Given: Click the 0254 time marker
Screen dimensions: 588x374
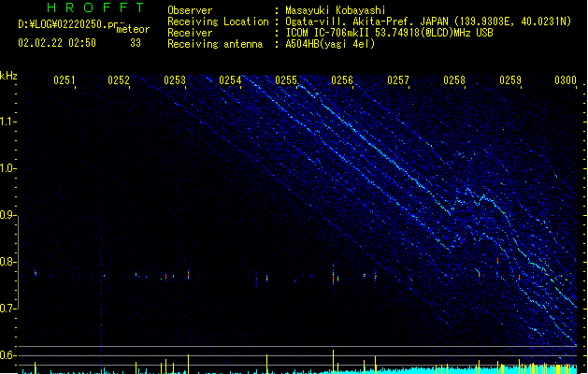Looking at the screenshot, I should [230, 80].
